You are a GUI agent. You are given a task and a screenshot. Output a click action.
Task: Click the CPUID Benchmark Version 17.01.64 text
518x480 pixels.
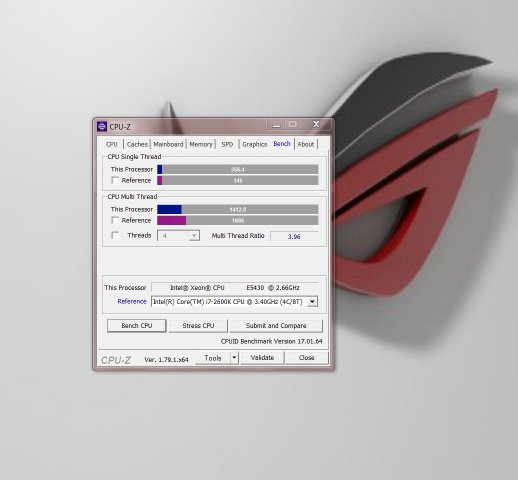tap(271, 341)
